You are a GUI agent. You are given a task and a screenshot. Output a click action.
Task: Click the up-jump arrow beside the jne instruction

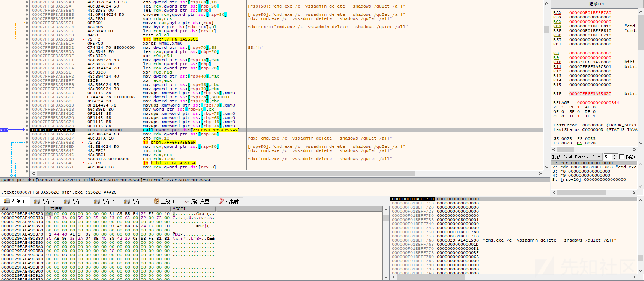click(83, 39)
